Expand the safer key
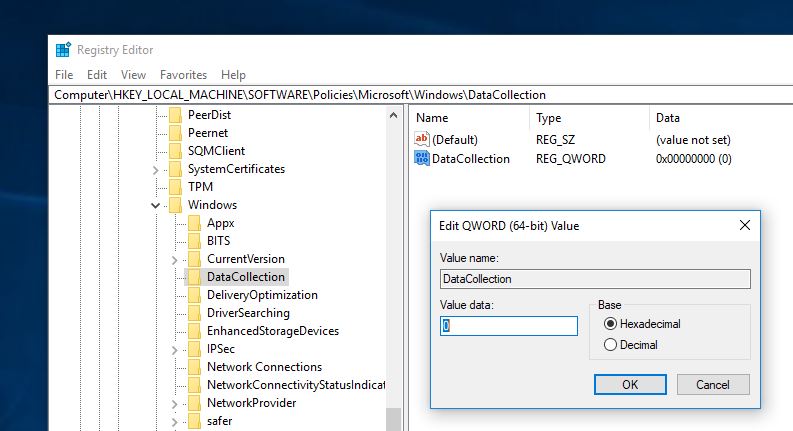Viewport: 793px width, 431px height. click(174, 422)
